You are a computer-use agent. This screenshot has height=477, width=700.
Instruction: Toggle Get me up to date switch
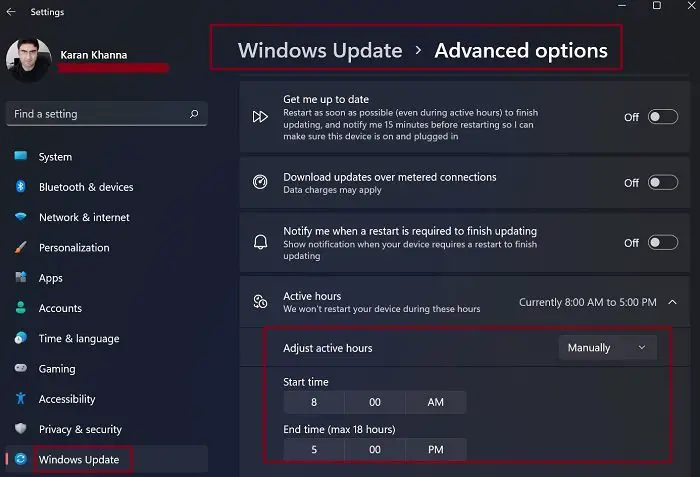663,117
